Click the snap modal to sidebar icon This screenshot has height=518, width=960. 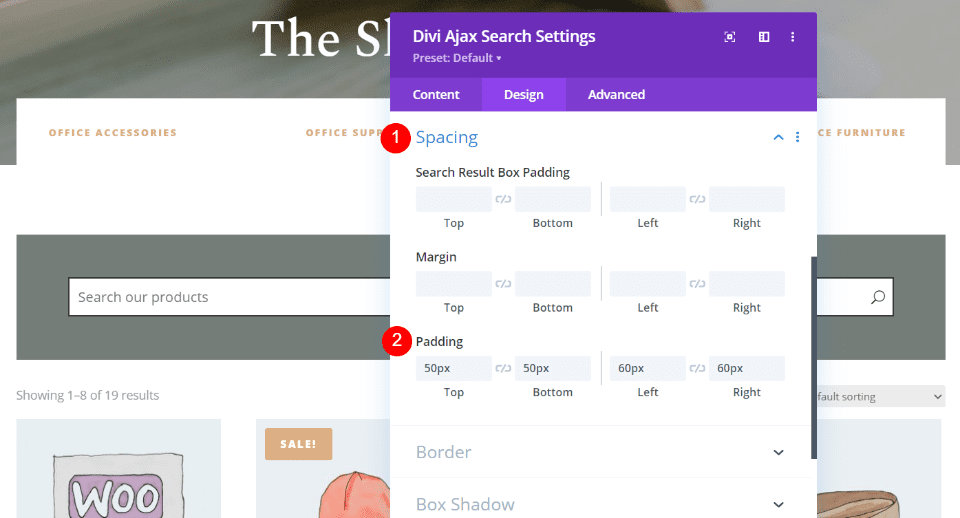[764, 37]
